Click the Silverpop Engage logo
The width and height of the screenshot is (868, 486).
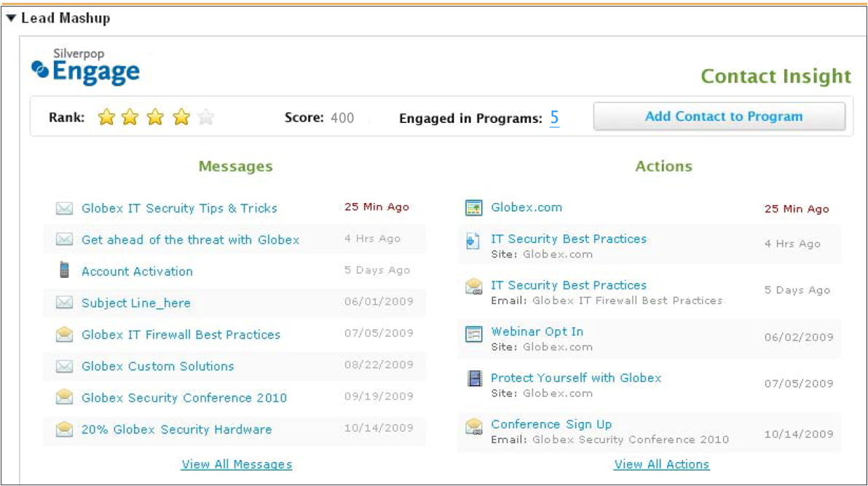coord(85,67)
